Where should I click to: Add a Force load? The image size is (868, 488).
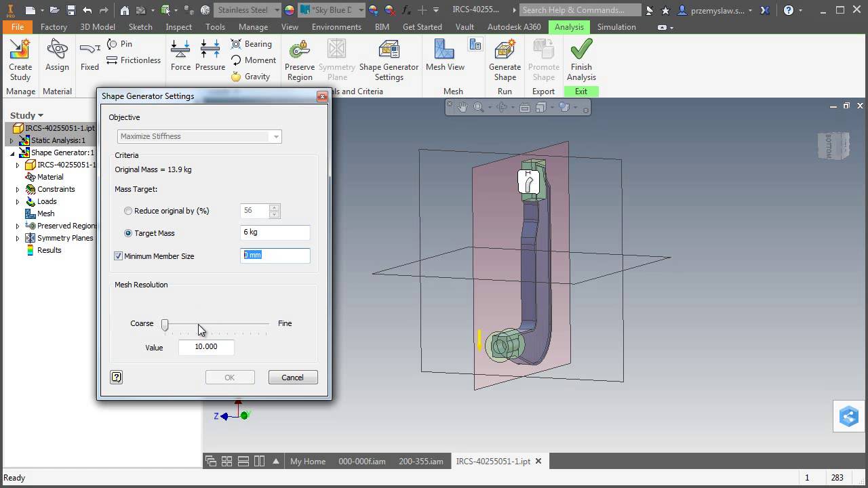(180, 56)
